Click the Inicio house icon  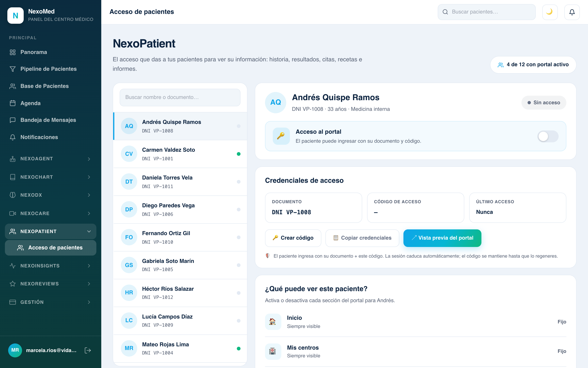point(273,322)
